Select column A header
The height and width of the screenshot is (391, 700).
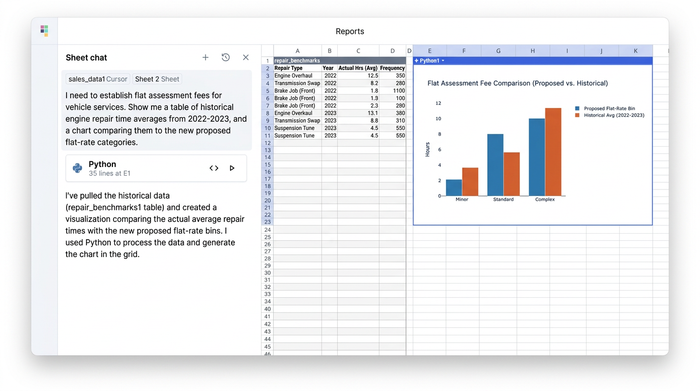point(297,51)
